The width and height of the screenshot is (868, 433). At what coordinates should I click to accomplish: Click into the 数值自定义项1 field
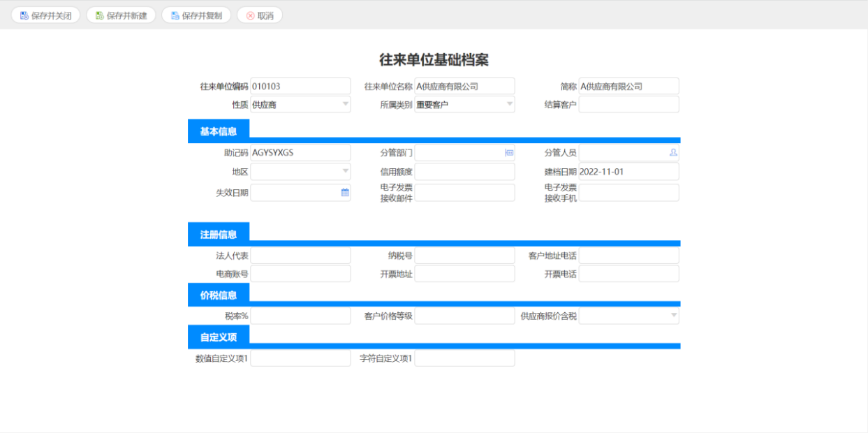click(300, 358)
